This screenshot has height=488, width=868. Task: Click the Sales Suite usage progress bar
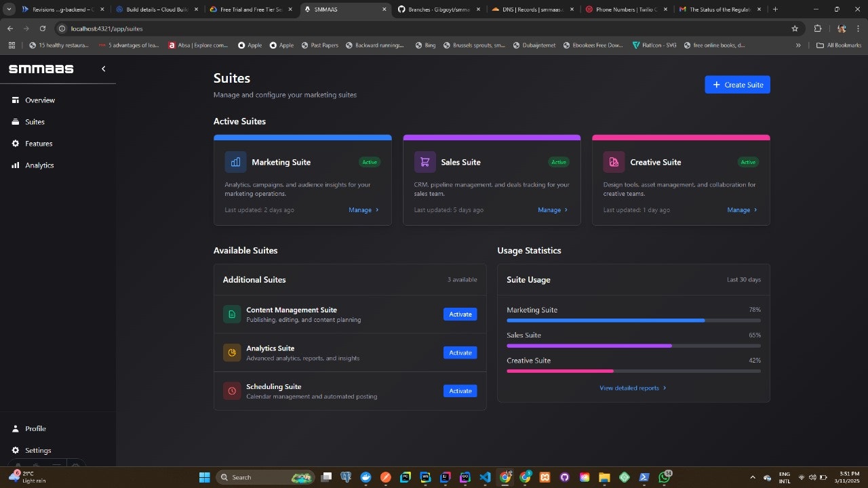[633, 346]
